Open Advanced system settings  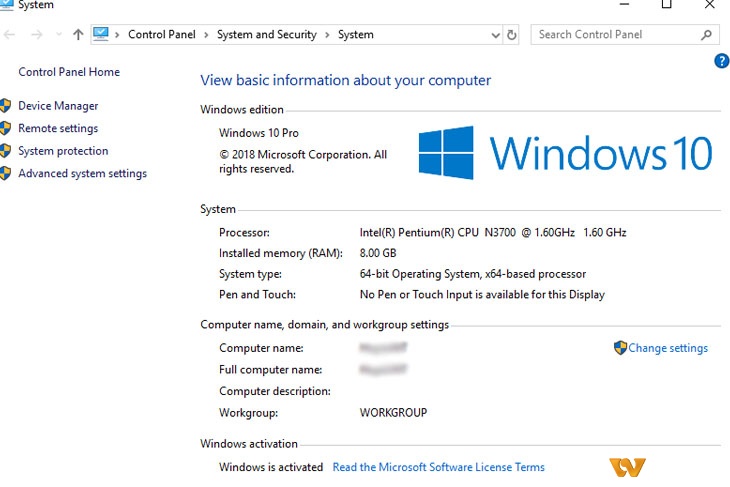pyautogui.click(x=82, y=174)
